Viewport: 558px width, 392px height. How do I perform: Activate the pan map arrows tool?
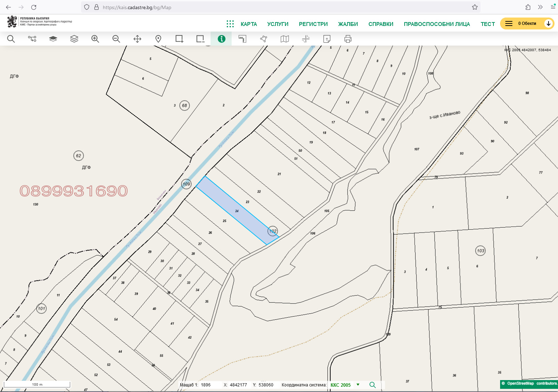pos(137,39)
